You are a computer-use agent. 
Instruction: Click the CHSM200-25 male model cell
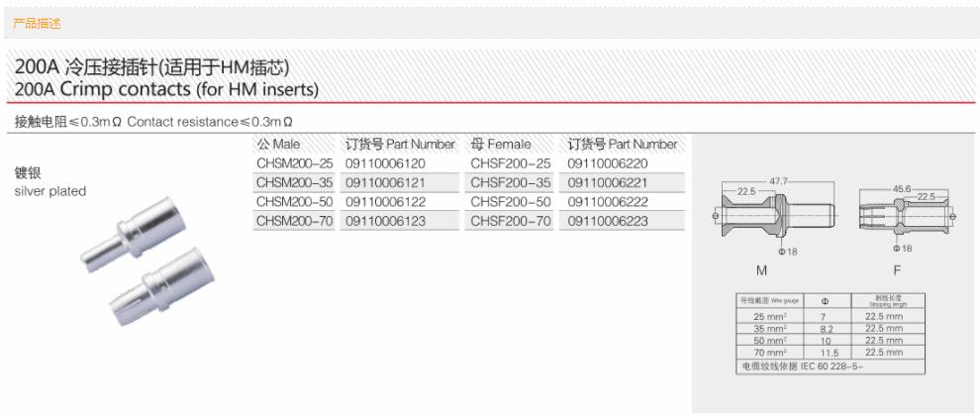(294, 163)
